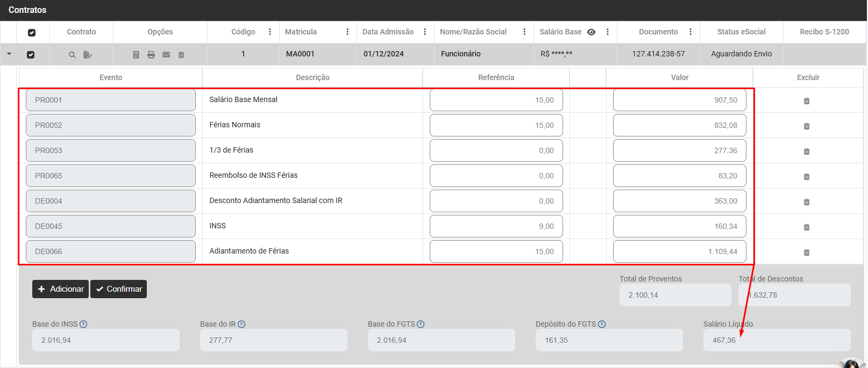Screen dimensions: 868x368
Task: Open the Data Admissão column options menu
Action: pos(425,32)
